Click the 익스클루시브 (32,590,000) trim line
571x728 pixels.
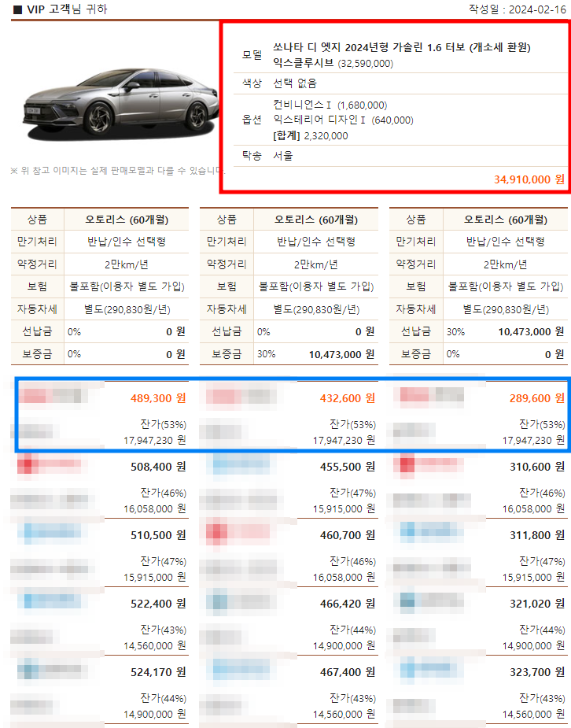pyautogui.click(x=333, y=63)
